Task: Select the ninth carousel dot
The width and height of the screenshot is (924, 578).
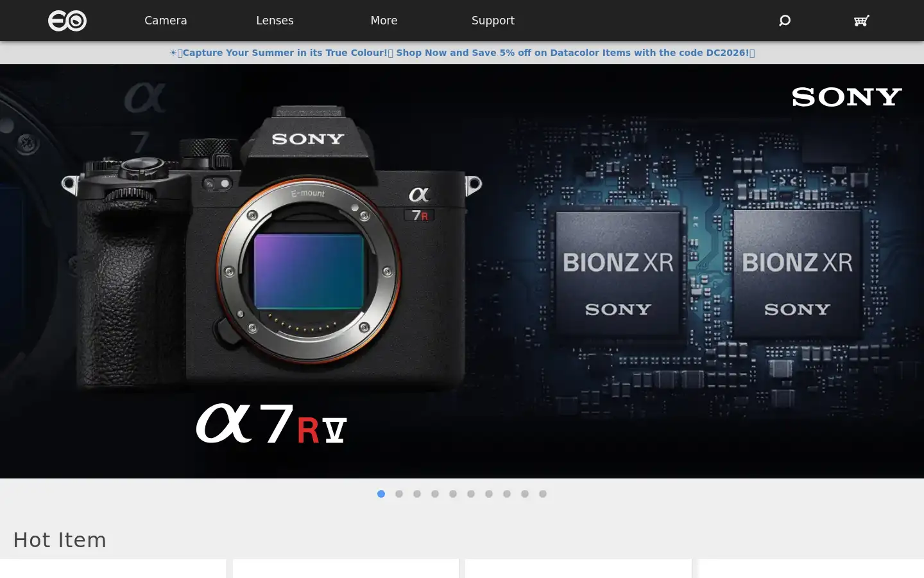Action: [x=525, y=494]
